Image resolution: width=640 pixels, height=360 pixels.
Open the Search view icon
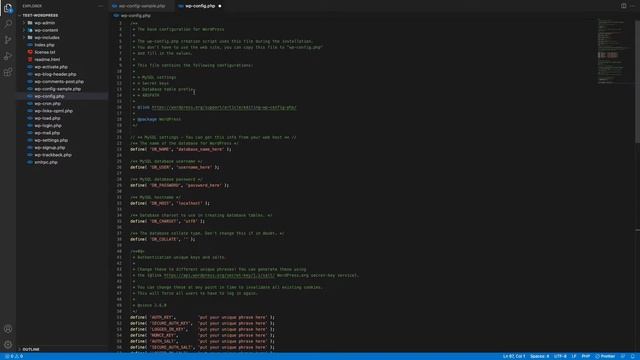point(8,24)
